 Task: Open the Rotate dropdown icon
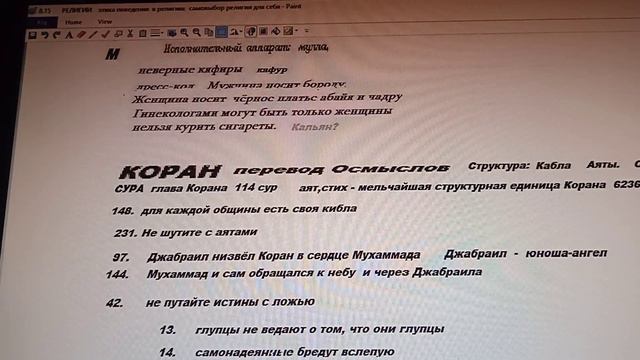click(x=236, y=31)
